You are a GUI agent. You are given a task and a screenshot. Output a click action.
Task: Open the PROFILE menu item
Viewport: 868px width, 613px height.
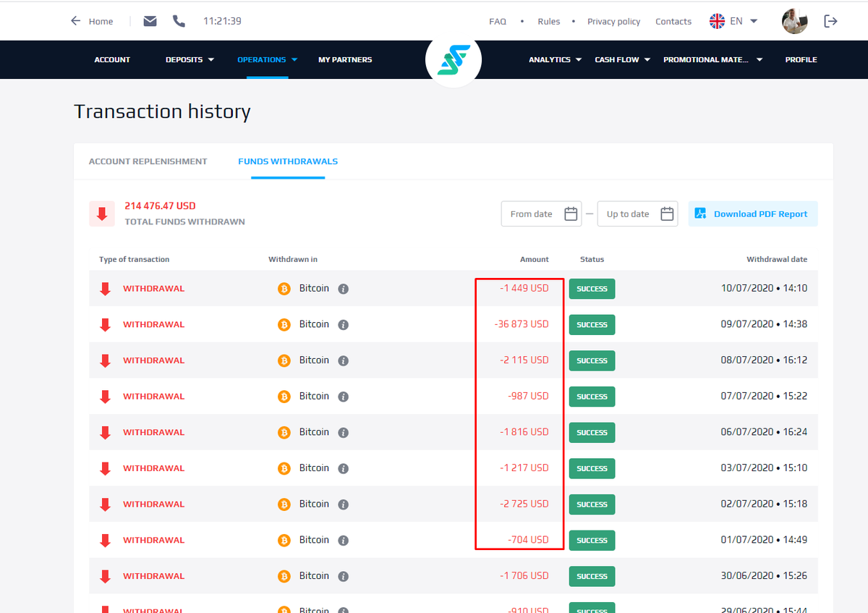[x=801, y=59]
